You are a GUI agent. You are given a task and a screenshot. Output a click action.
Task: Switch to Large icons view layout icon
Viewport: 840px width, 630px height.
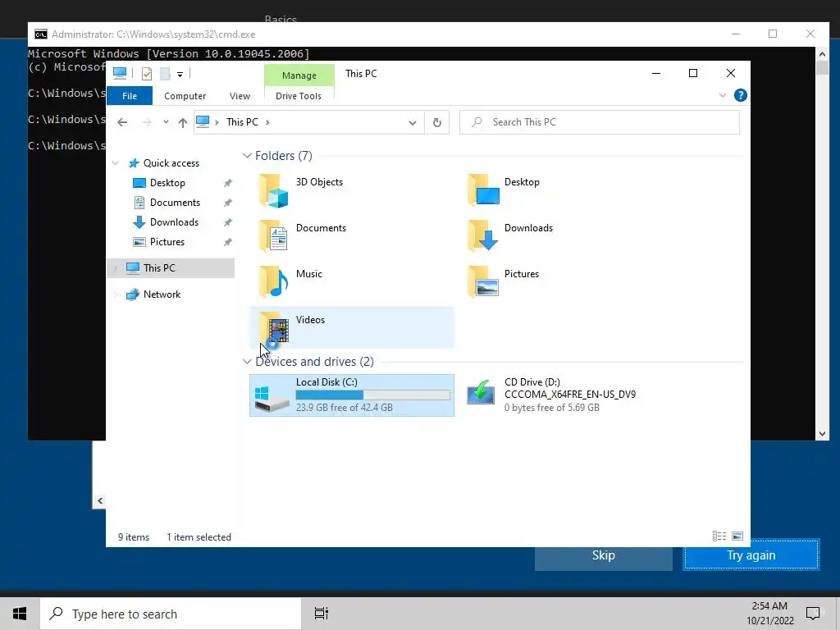(x=737, y=536)
